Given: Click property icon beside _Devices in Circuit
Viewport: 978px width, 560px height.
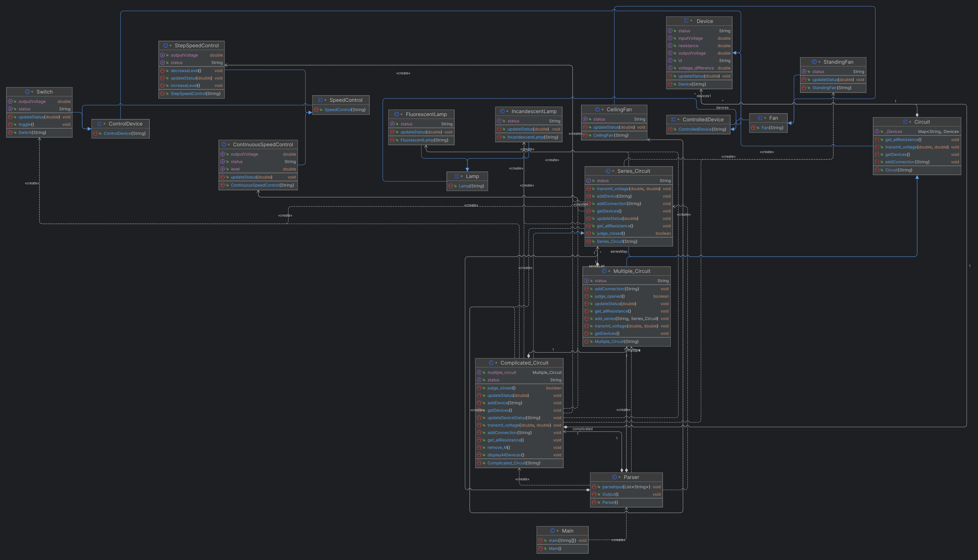Looking at the screenshot, I should [x=877, y=132].
